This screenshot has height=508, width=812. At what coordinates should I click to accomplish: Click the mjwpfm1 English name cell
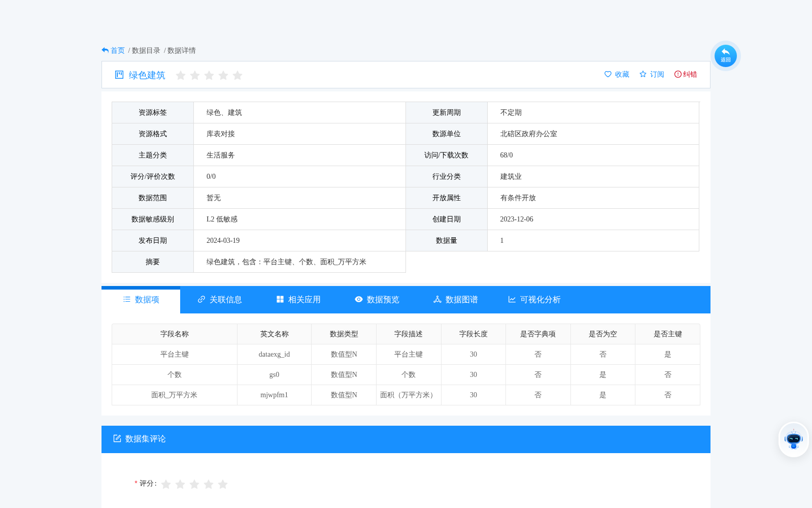click(274, 395)
